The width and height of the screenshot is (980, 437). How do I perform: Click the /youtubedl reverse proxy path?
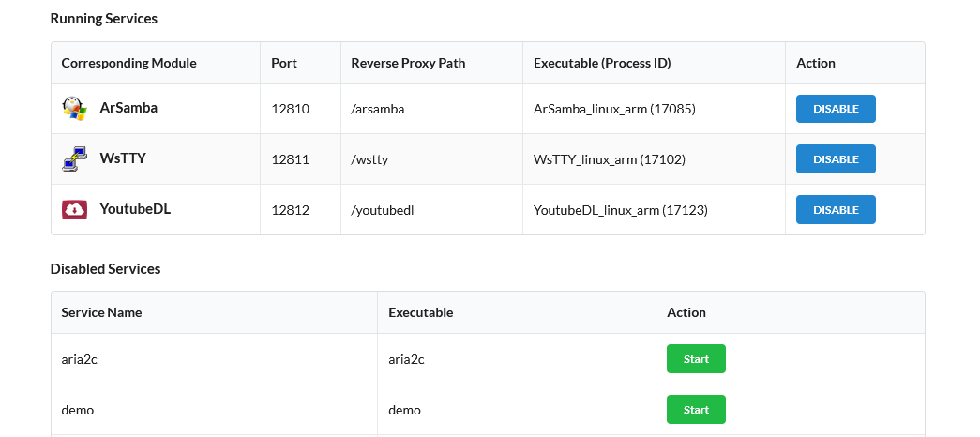coord(383,210)
